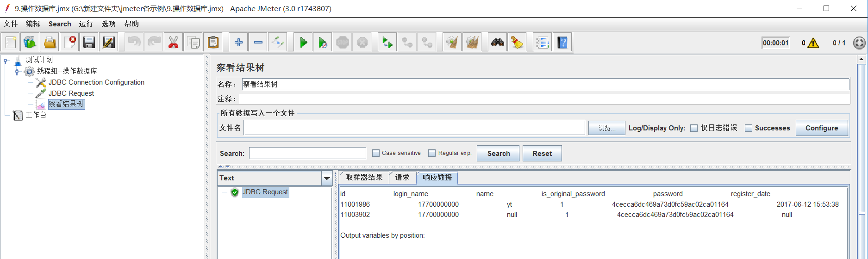Open the 选项 menu
Screen dimensions: 868x259
tap(109, 24)
